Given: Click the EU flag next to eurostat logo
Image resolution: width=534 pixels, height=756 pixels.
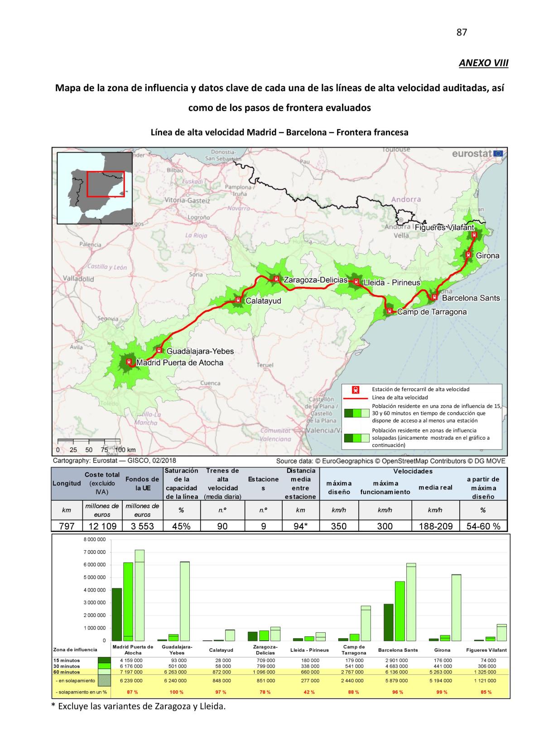Looking at the screenshot, I should (498, 154).
